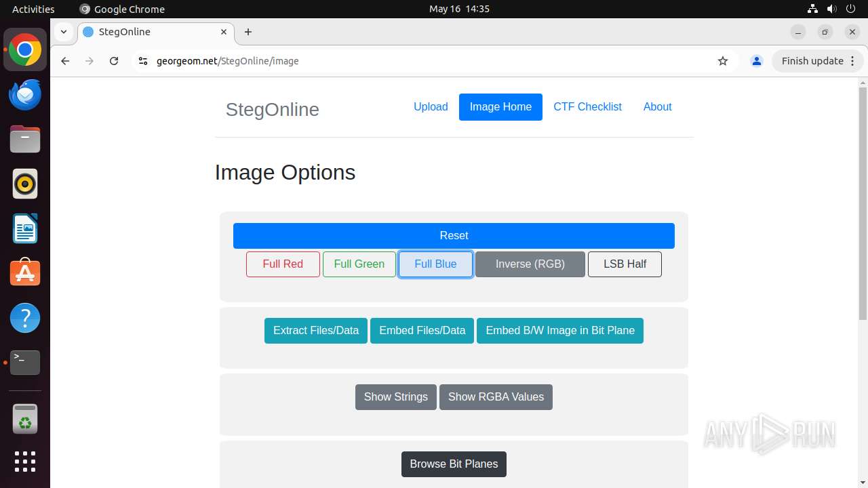Launch LibreOffice Writer from the dock
Screen dimensions: 868x488
tap(25, 228)
